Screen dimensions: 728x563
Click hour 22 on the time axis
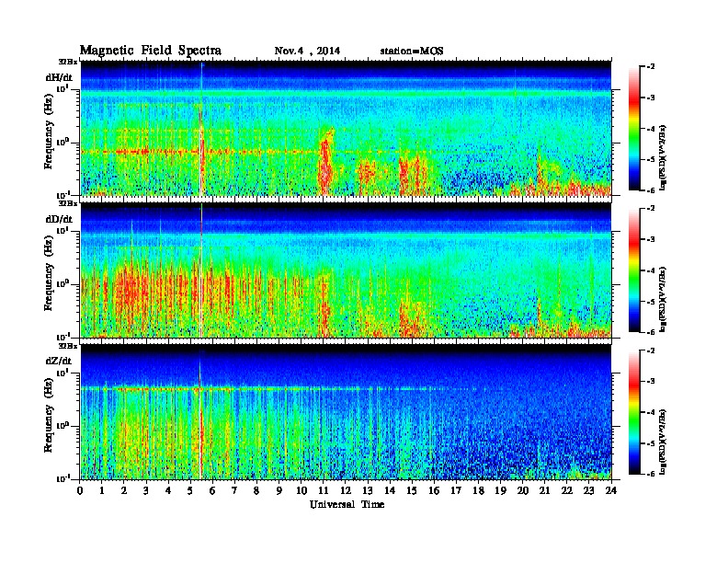(567, 490)
